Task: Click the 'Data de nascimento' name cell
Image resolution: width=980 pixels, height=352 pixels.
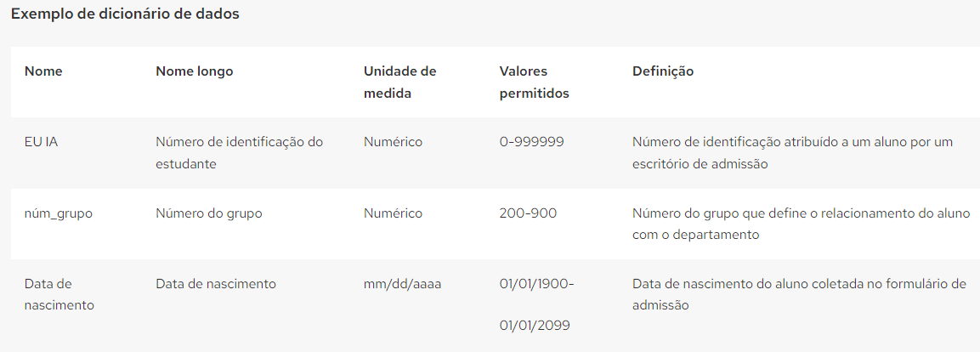Action: pyautogui.click(x=59, y=295)
